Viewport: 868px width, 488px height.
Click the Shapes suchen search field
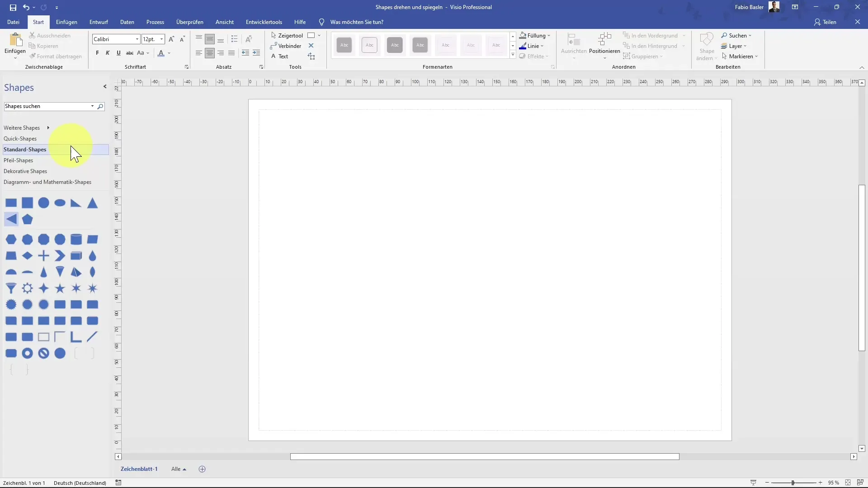[47, 106]
